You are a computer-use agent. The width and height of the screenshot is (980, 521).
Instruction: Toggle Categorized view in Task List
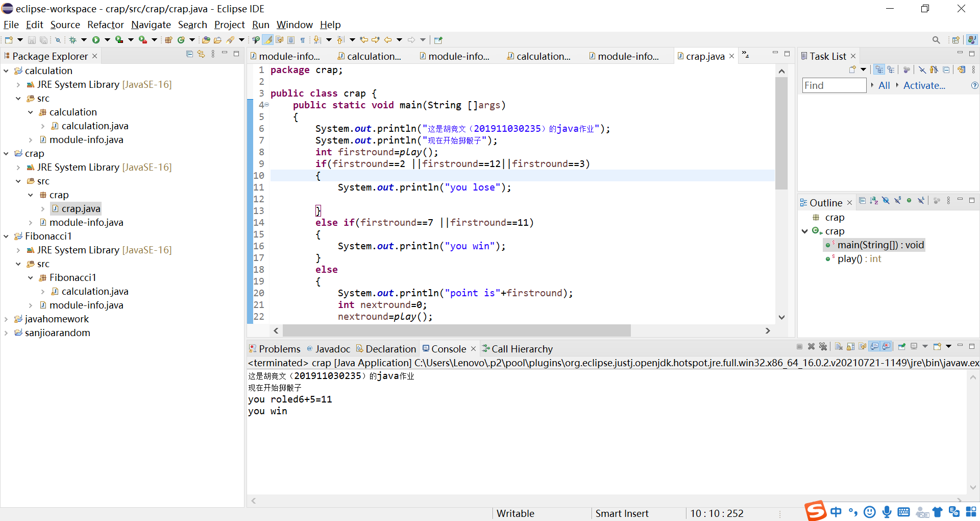pyautogui.click(x=879, y=69)
